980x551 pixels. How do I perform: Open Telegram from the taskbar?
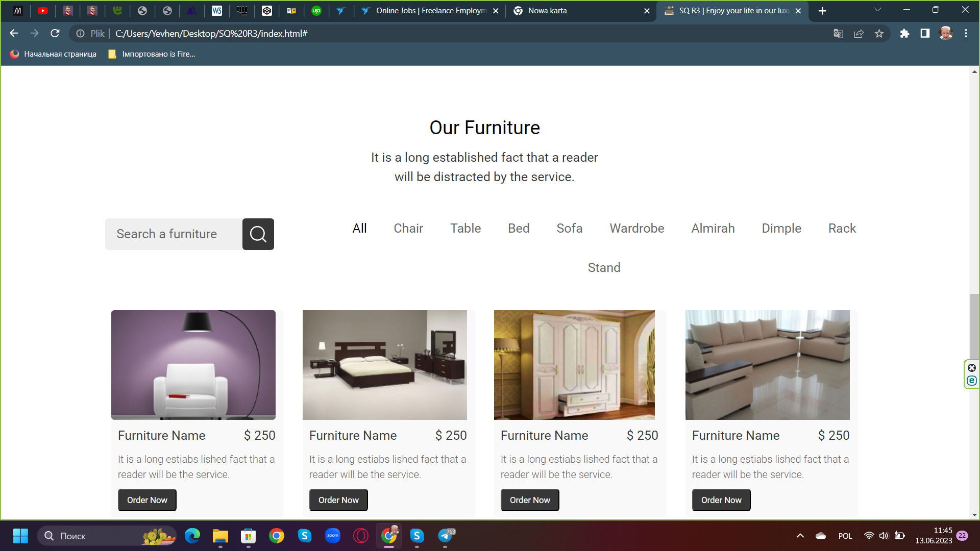click(445, 536)
